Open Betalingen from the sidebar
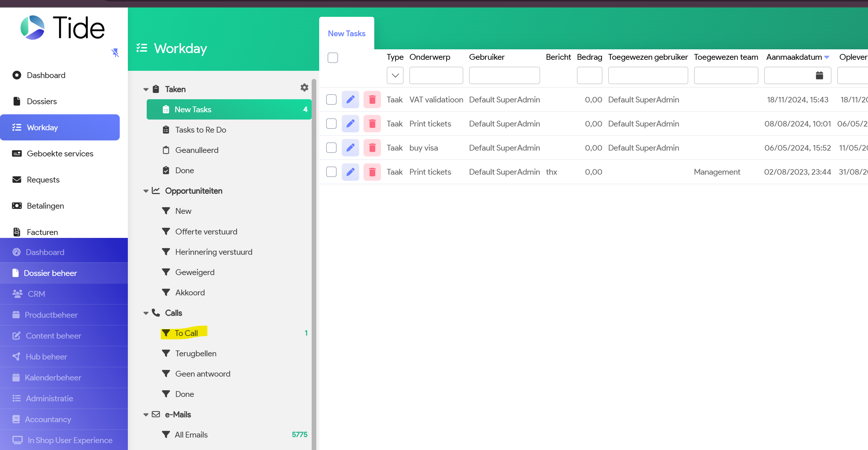The image size is (868, 450). pos(45,206)
